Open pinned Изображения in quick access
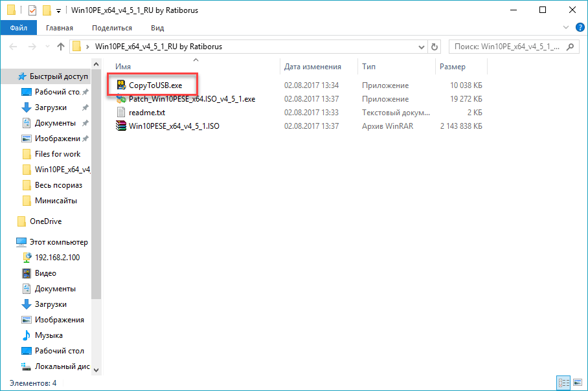The height and width of the screenshot is (391, 588). pyautogui.click(x=55, y=139)
